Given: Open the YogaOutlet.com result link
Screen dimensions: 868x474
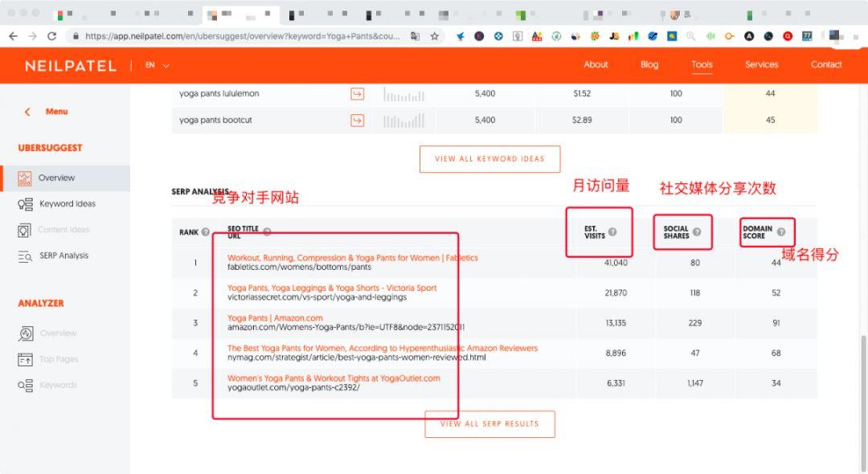Looking at the screenshot, I should 334,378.
